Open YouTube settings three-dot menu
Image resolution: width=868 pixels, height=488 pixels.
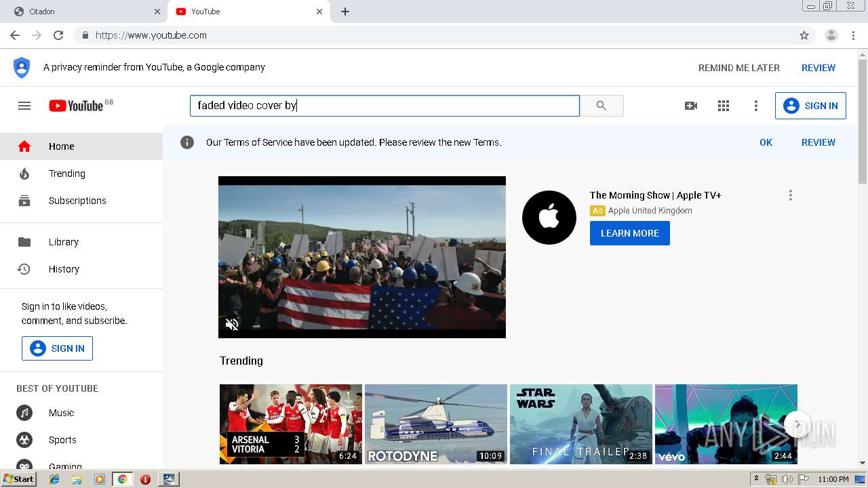click(x=756, y=106)
